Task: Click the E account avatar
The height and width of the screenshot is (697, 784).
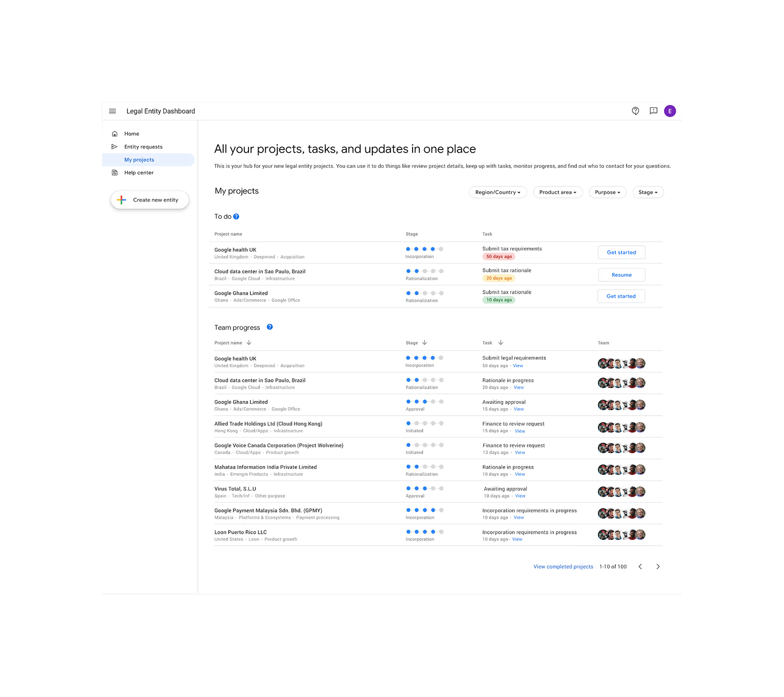Action: point(670,111)
